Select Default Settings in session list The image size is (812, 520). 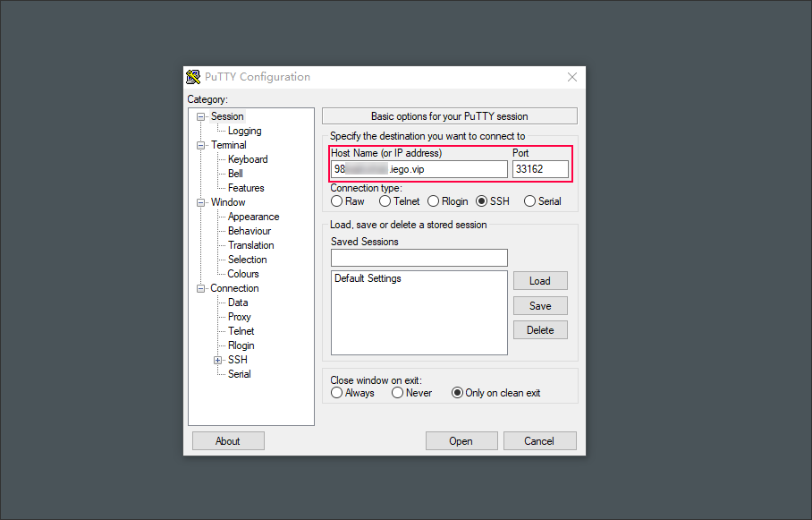click(x=368, y=278)
